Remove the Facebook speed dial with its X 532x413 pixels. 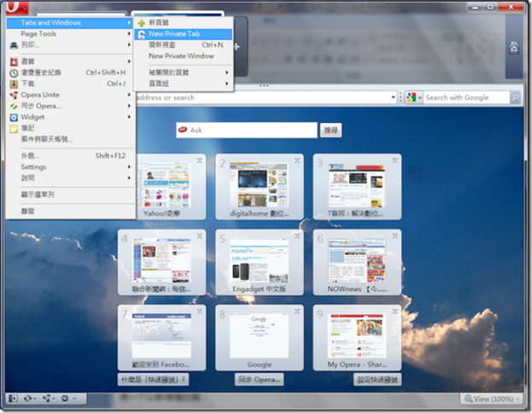tap(200, 311)
